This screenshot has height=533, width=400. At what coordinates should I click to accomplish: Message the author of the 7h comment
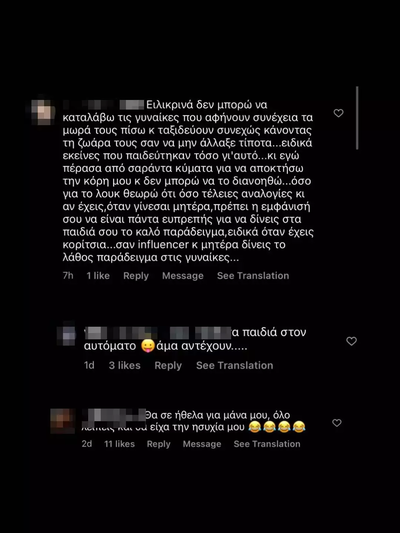pos(183,276)
